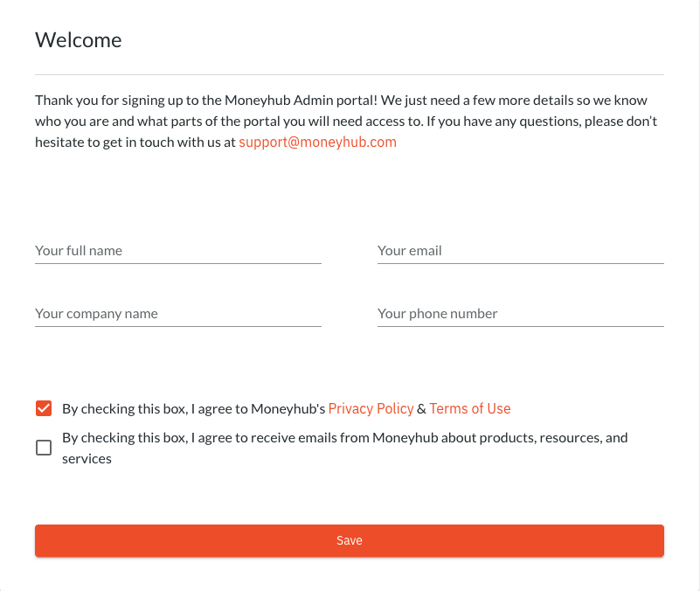Open the support@moneyhub.com email link
Image resolution: width=700 pixels, height=591 pixels.
coord(317,142)
